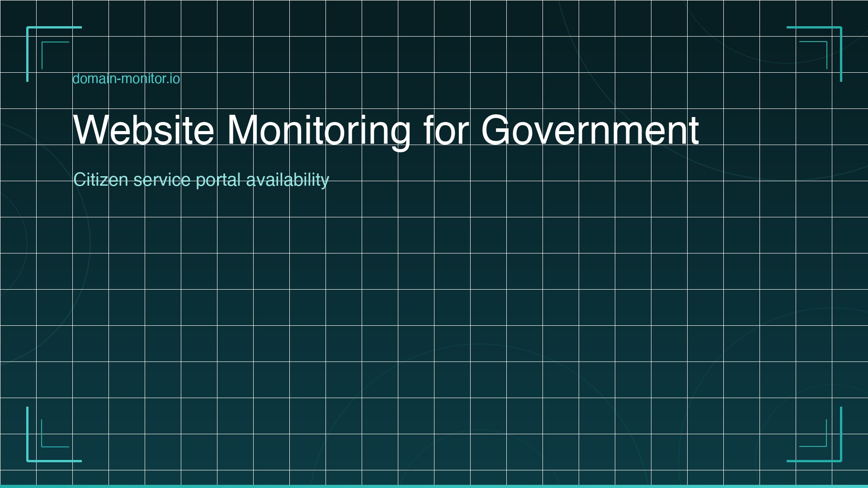Click the Citizen service portal availability subtitle
This screenshot has height=488, width=868.
click(x=202, y=179)
